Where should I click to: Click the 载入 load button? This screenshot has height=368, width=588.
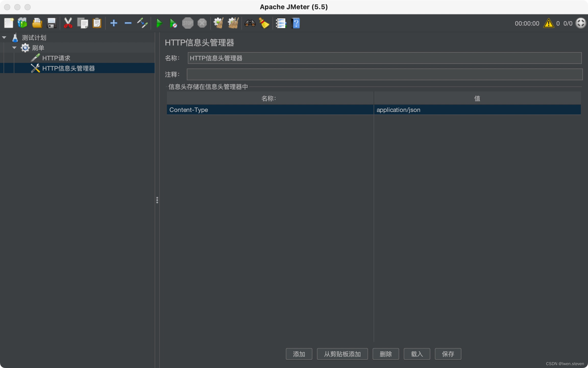(x=417, y=354)
